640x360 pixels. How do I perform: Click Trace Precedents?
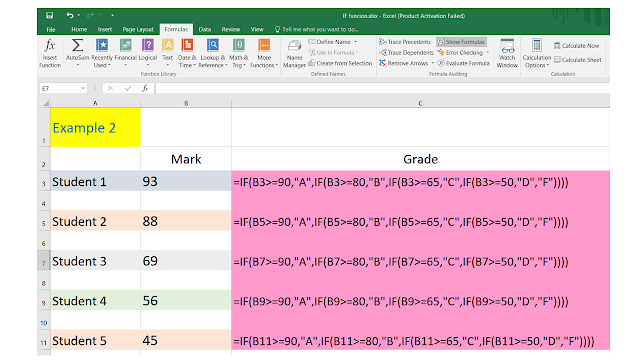(404, 42)
